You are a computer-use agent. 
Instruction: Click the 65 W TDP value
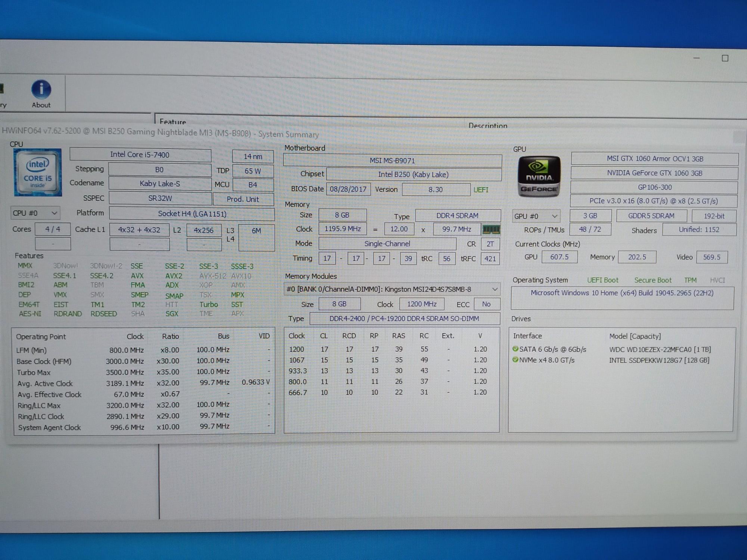[253, 171]
